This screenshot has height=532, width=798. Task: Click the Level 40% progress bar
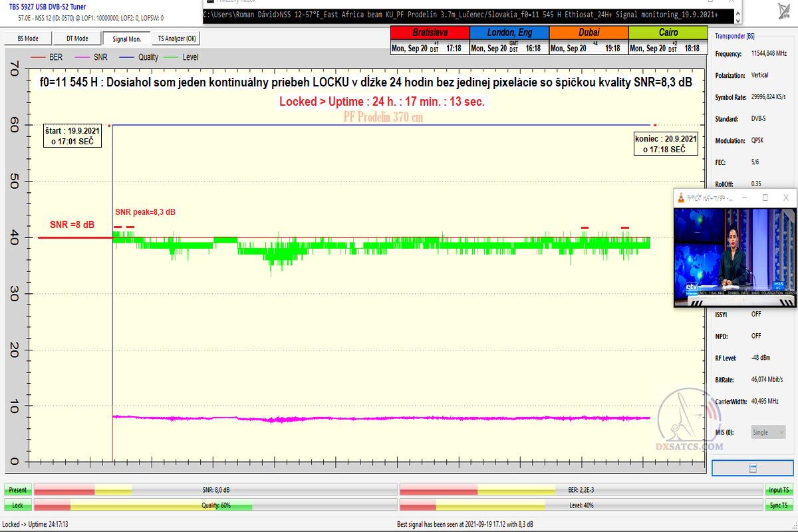[581, 505]
